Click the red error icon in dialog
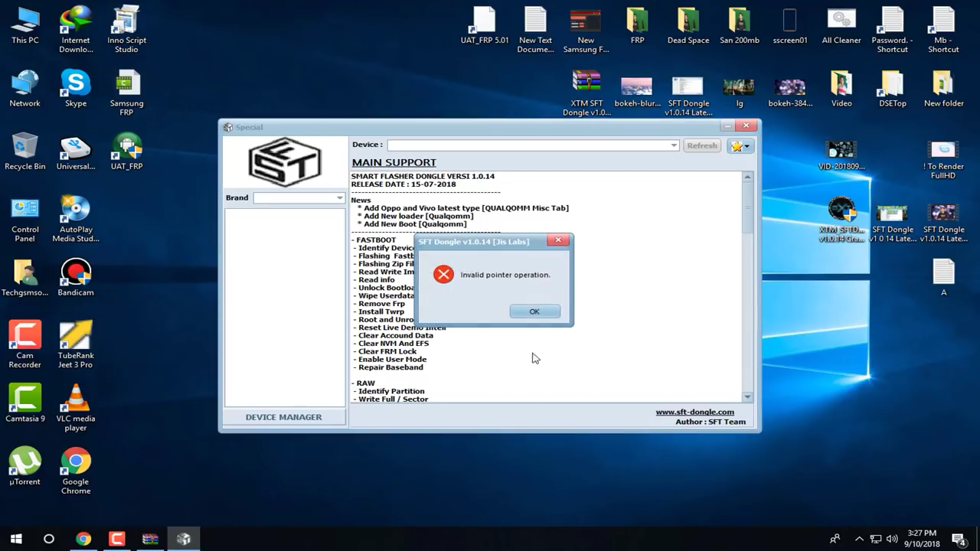Viewport: 980px width, 551px height. 443,275
